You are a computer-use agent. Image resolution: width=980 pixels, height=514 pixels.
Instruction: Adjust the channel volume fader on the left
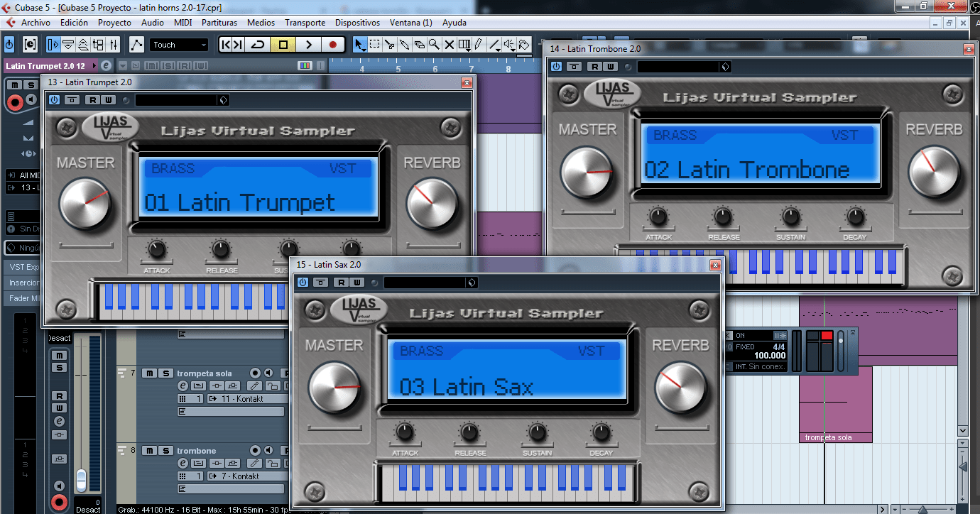81,477
